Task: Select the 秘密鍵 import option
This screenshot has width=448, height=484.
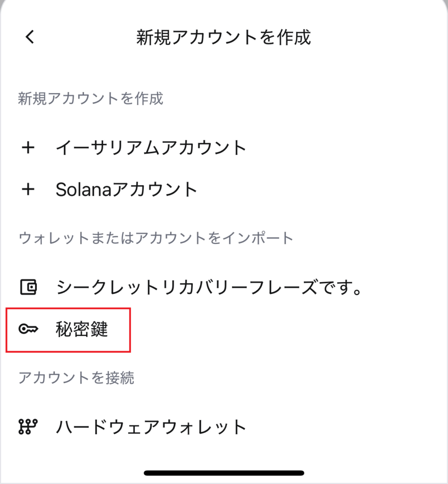Action: pos(82,329)
